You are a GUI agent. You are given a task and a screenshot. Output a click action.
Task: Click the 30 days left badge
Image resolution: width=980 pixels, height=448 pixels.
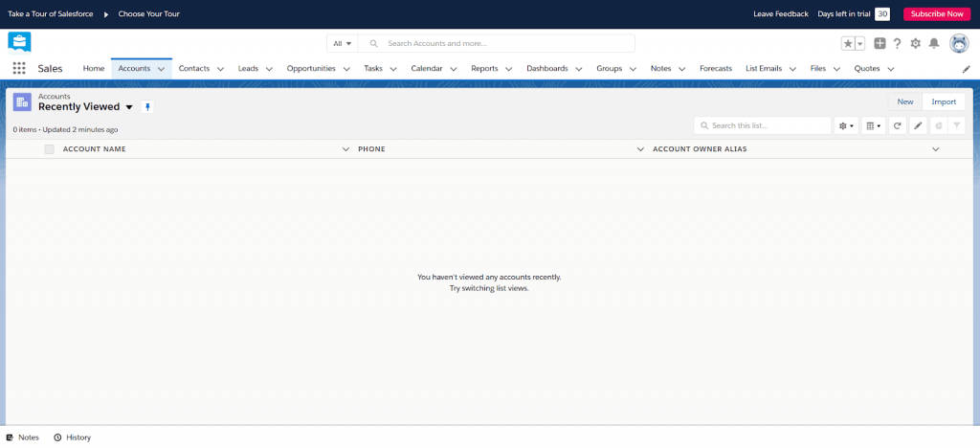(881, 13)
